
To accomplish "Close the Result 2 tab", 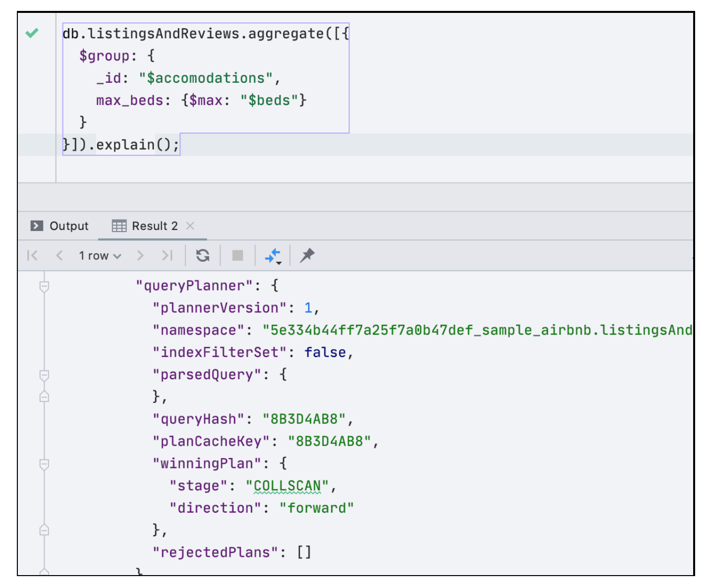I will [190, 226].
